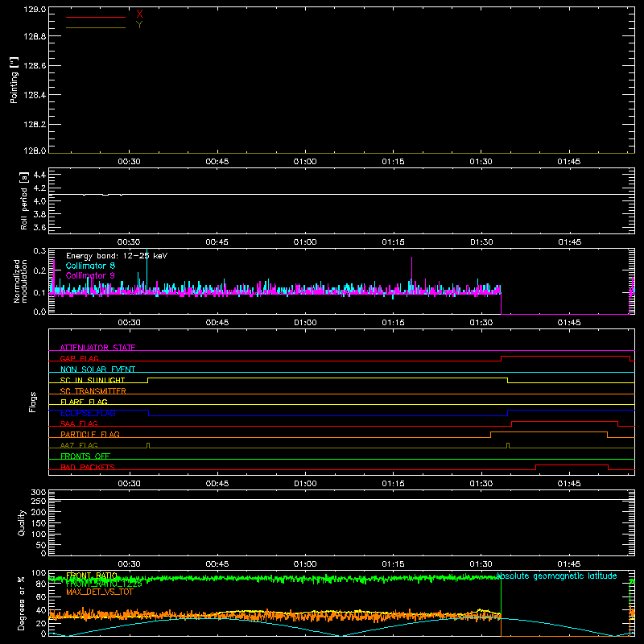Screen dimensions: 644x644
Task: Click the 150 quality tick label
Action: tap(38, 523)
